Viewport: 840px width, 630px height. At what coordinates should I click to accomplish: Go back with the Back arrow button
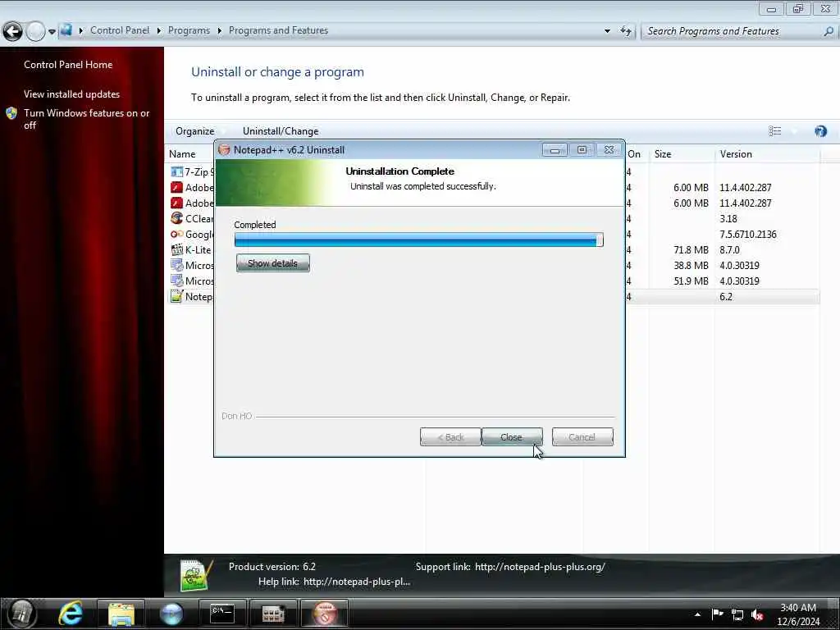coord(12,31)
